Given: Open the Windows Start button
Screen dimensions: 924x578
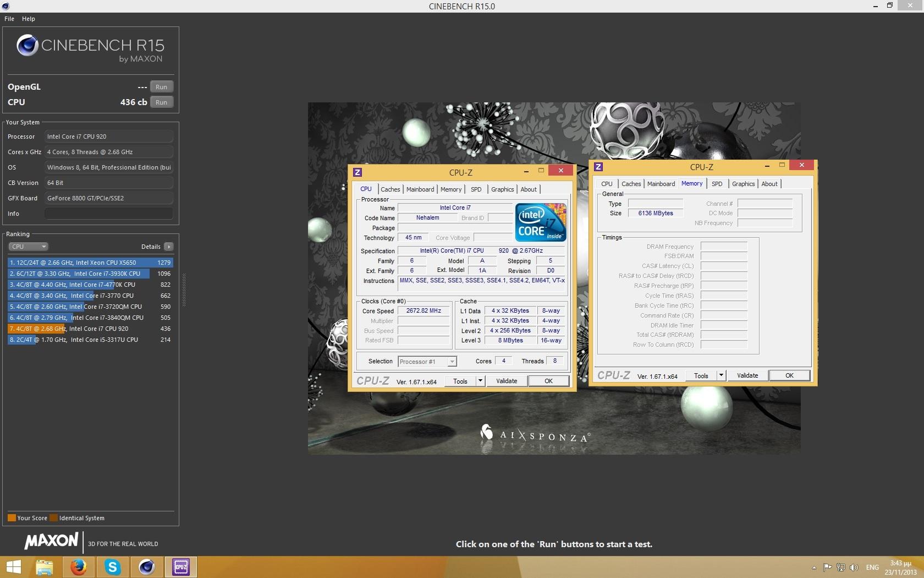Looking at the screenshot, I should [13, 567].
